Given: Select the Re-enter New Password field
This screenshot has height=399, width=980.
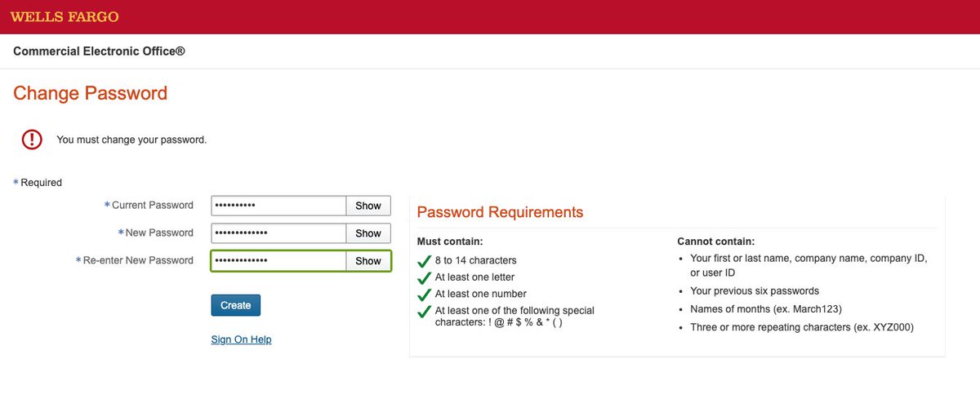Looking at the screenshot, I should 278,261.
